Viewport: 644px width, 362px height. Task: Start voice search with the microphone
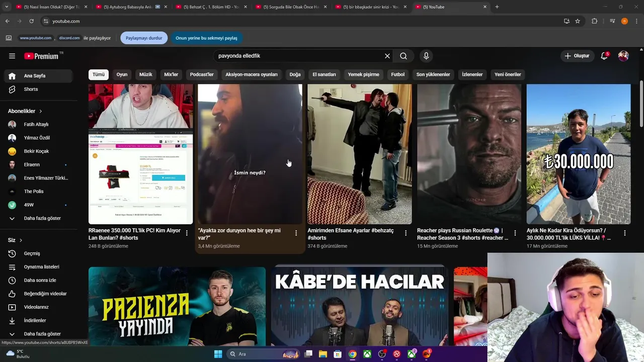(x=426, y=56)
